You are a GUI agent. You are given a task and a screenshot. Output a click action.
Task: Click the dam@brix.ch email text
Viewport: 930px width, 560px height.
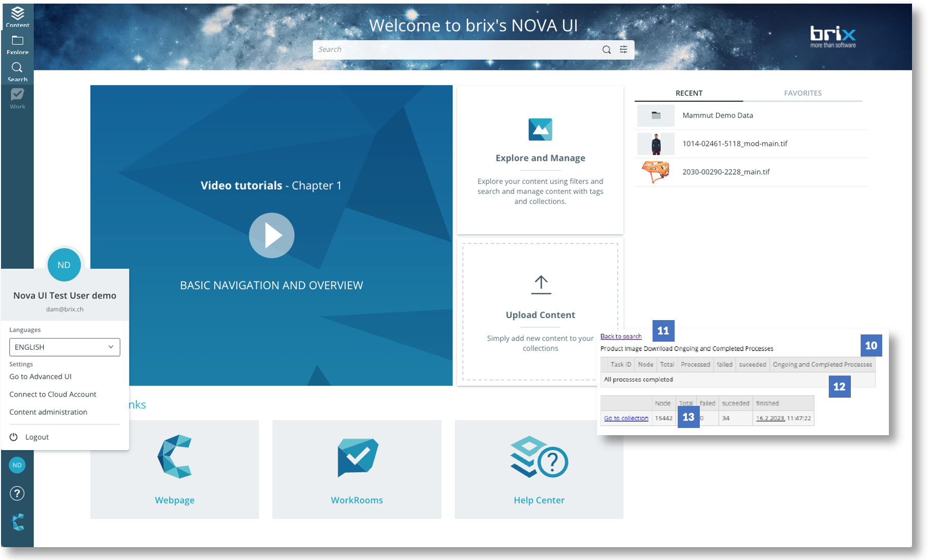coord(65,309)
